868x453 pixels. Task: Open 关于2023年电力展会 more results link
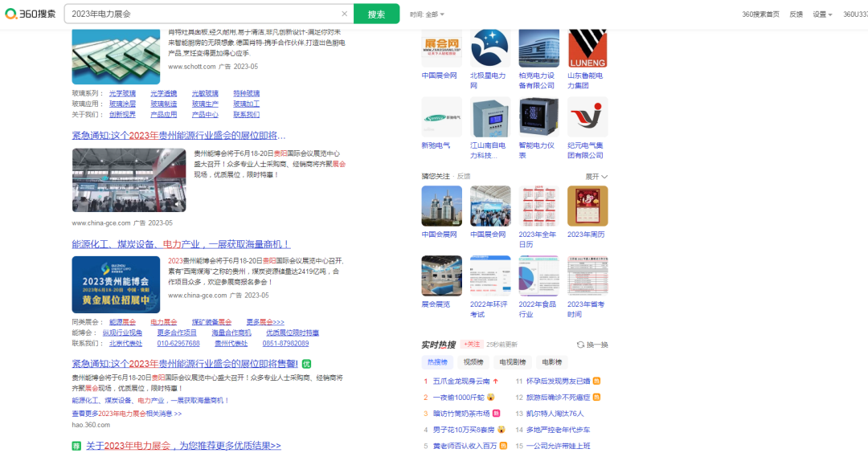pos(183,446)
